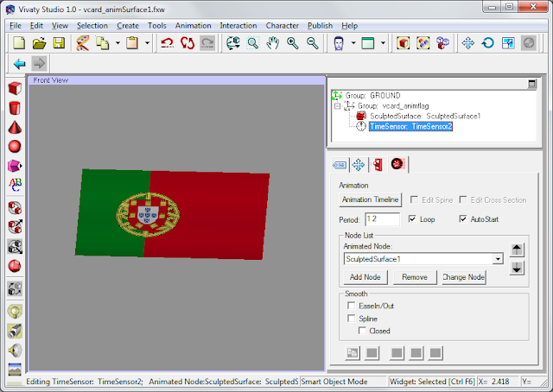553x392 pixels.
Task: Click the Change Node button
Action: 464,277
